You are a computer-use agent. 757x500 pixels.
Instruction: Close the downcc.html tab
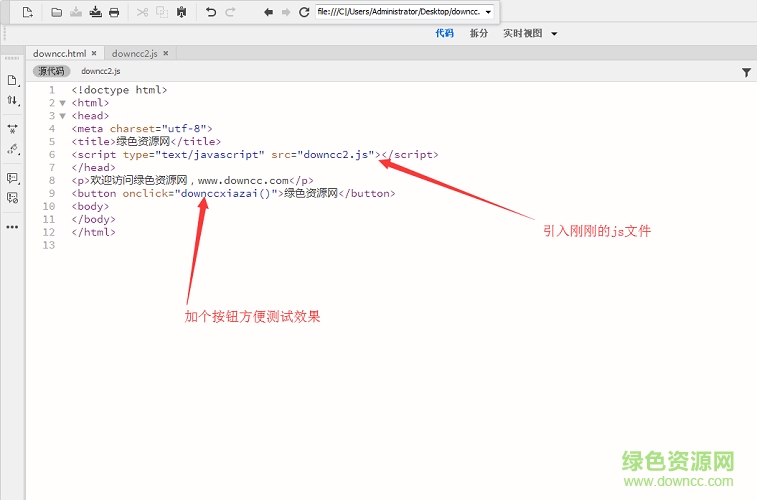(94, 53)
